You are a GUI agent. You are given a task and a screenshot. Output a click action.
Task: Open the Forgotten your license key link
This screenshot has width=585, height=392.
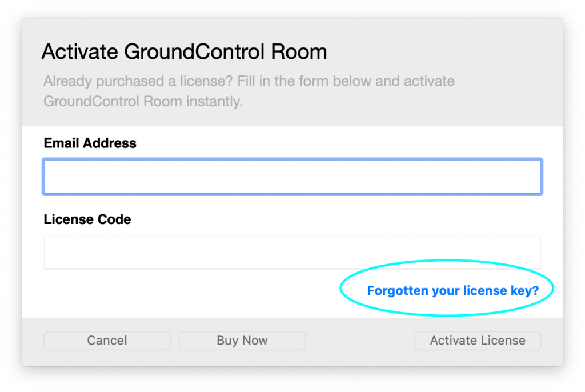tap(453, 290)
